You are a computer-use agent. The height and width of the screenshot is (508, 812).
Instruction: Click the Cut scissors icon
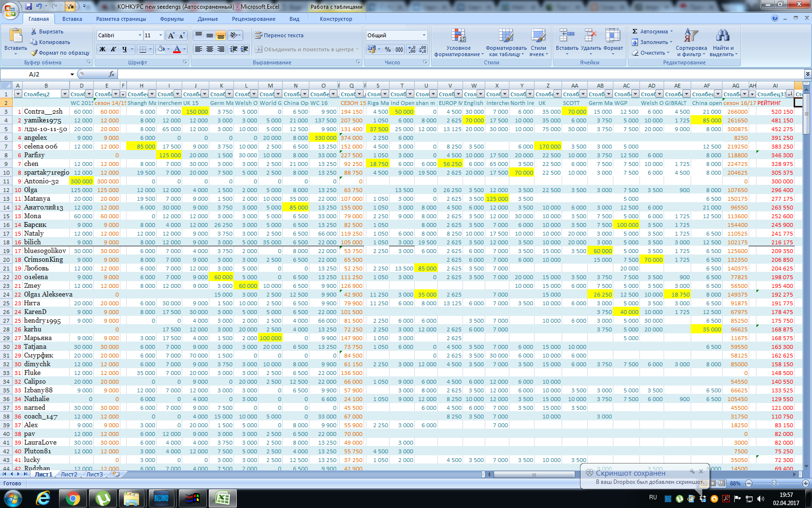click(x=34, y=31)
